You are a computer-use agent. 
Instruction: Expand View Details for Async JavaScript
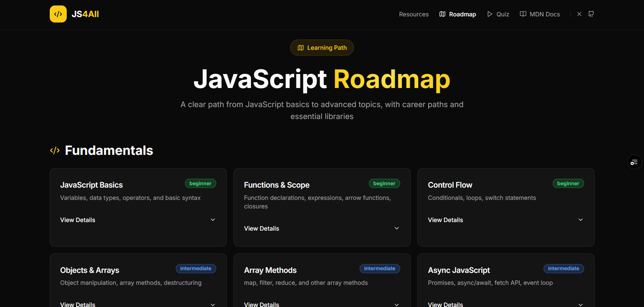pyautogui.click(x=506, y=304)
